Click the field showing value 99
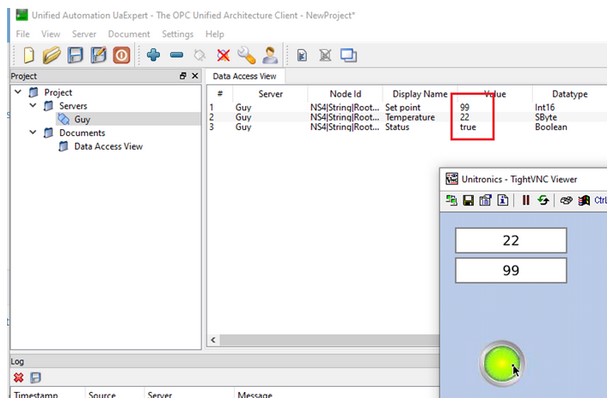 point(510,270)
